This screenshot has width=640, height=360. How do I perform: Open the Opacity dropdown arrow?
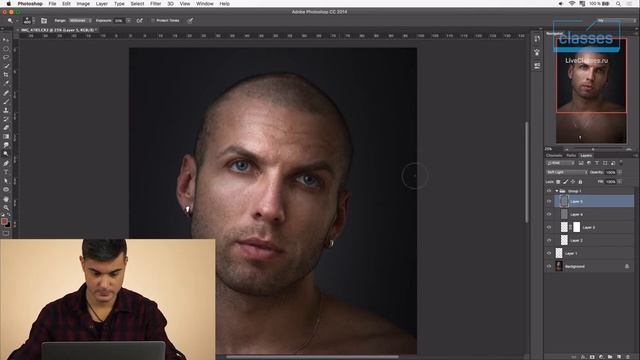coord(620,172)
